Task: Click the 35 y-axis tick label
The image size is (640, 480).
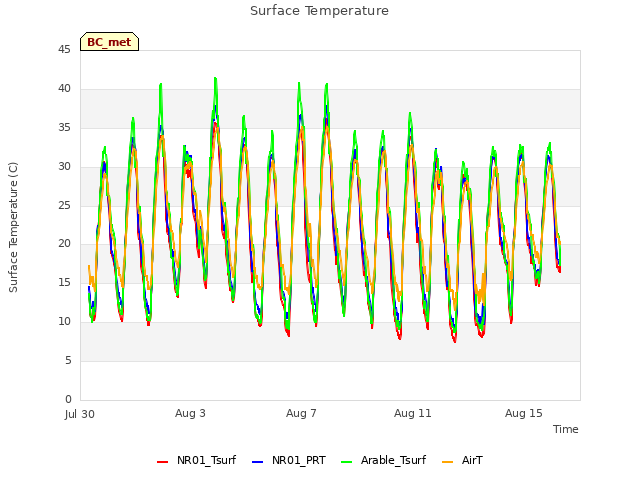Action: coord(64,127)
